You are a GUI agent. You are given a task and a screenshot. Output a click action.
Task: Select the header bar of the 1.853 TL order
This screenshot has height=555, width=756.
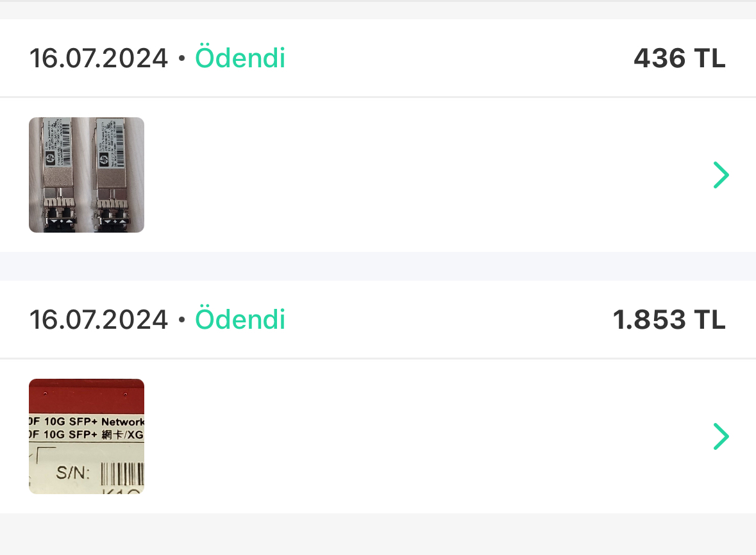(378, 319)
